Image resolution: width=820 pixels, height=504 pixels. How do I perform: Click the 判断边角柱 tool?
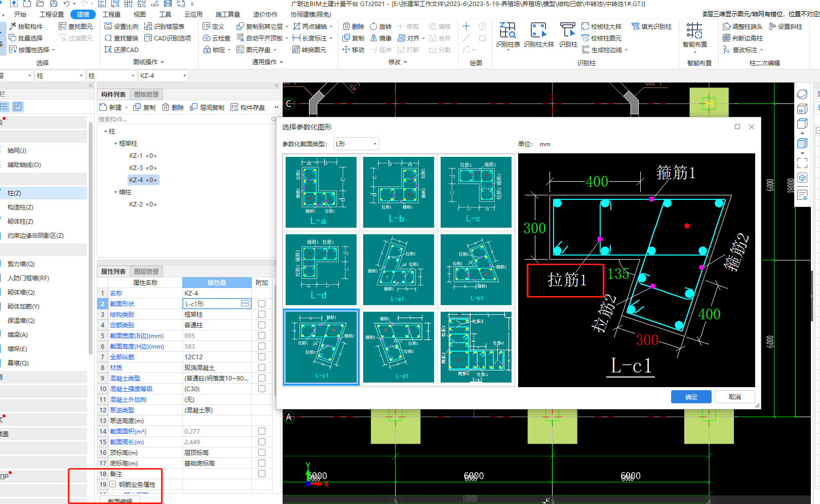coord(743,38)
